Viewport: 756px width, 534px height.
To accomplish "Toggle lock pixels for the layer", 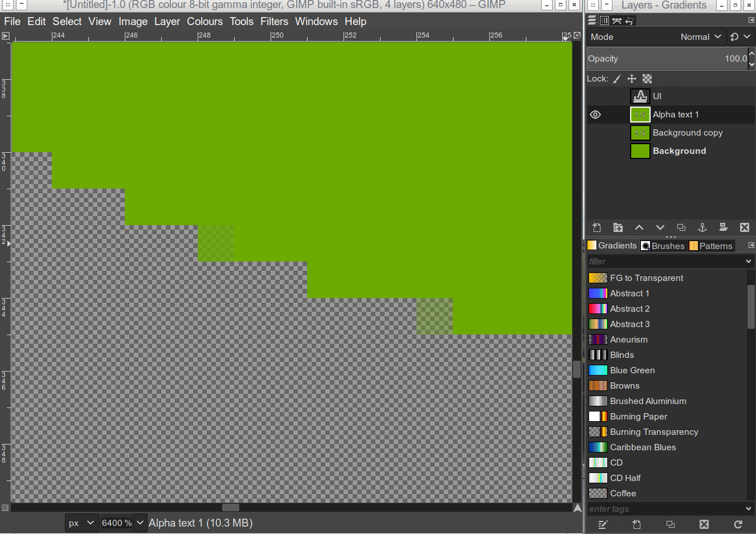I will coord(617,79).
